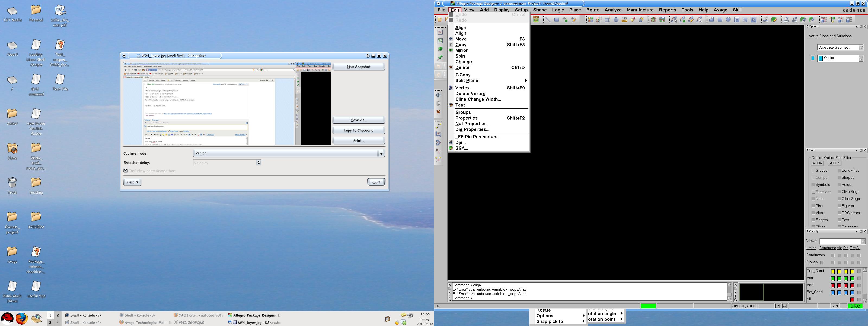The image size is (868, 326).
Task: Click the green pushpin icon in left toolbar
Action: coord(440,58)
